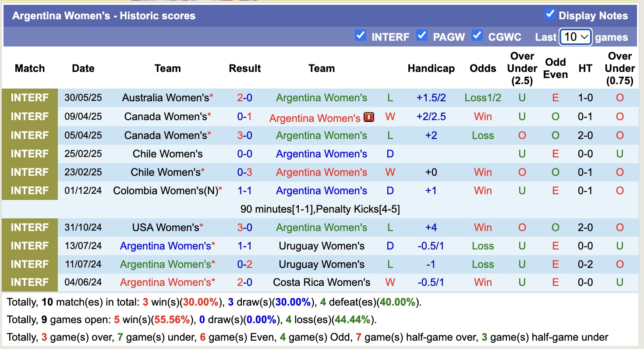
Task: Click the INTERF tag for 09/04/25 match
Action: tap(30, 117)
